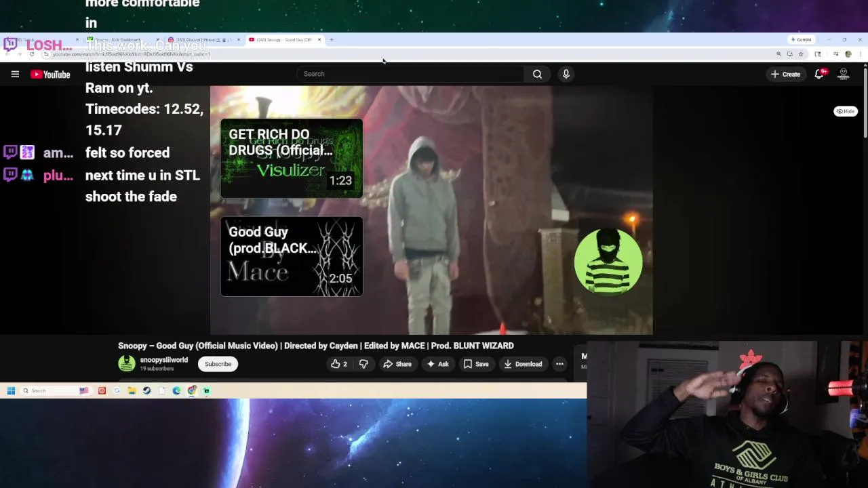Close the Kick Dashboard browser tab
The width and height of the screenshot is (868, 488).
click(159, 40)
